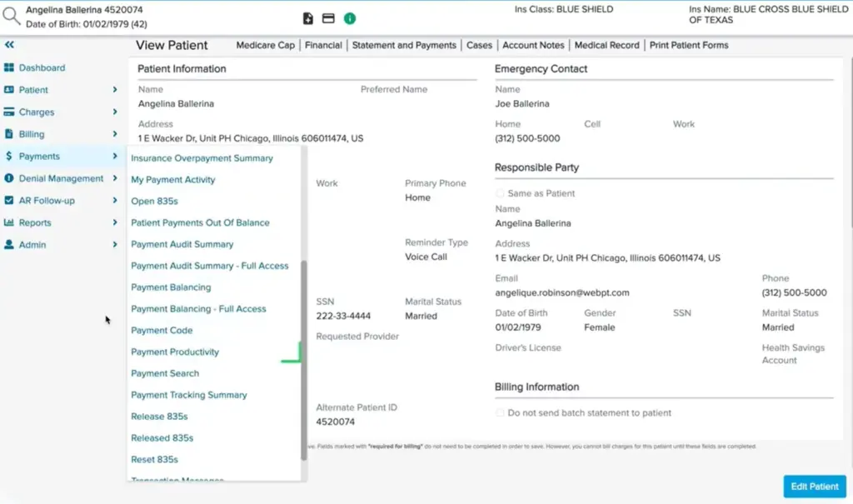Toggle Do not send batch statement checkbox
This screenshot has height=504, width=853.
[500, 412]
